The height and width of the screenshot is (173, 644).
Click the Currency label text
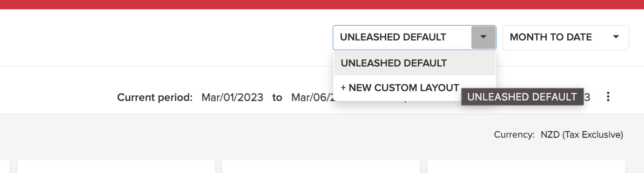click(x=514, y=135)
